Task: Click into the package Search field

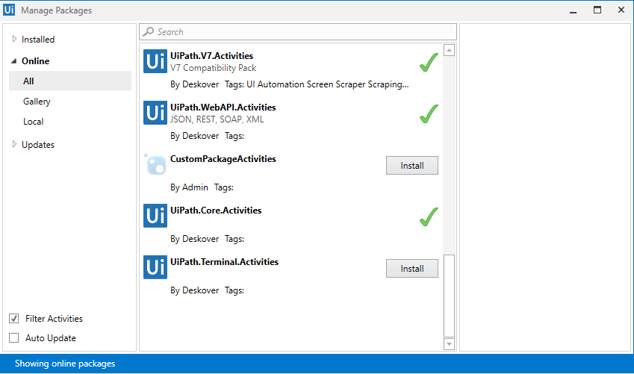Action: click(x=298, y=32)
